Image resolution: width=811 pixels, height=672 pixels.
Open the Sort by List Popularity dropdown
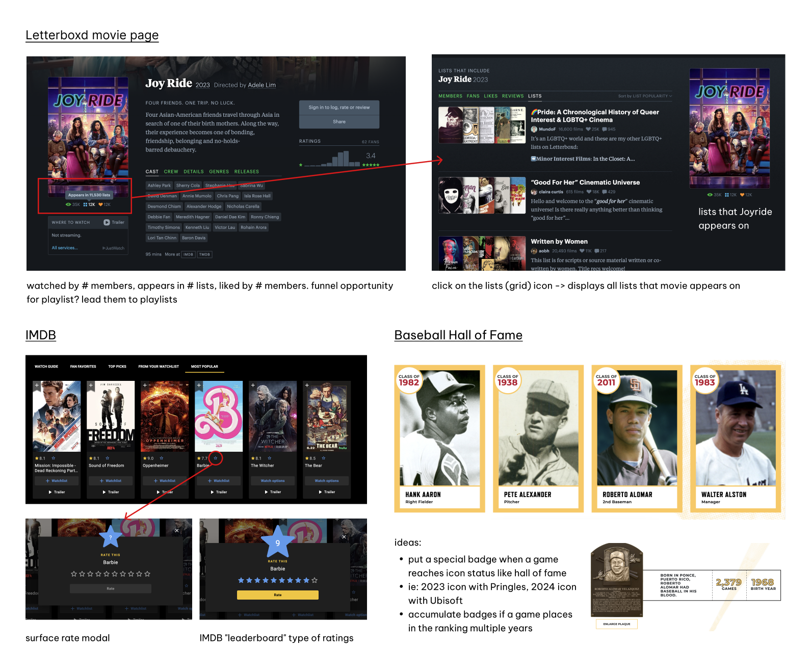tap(645, 96)
